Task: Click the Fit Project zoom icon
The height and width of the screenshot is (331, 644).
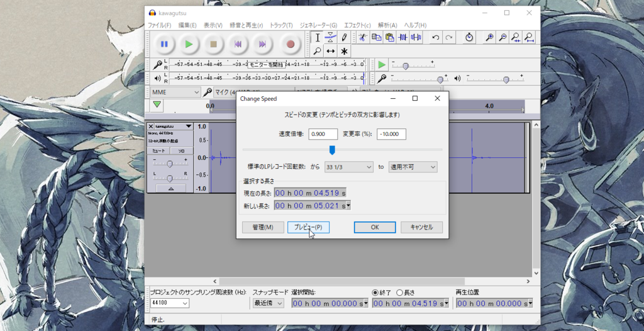Action: click(x=530, y=37)
